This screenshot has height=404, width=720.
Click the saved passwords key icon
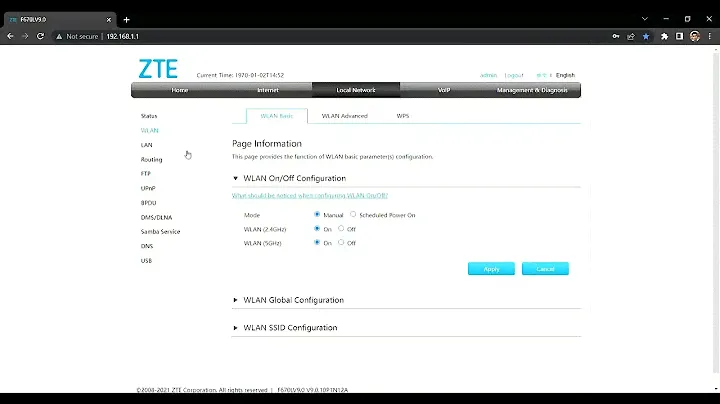point(614,36)
